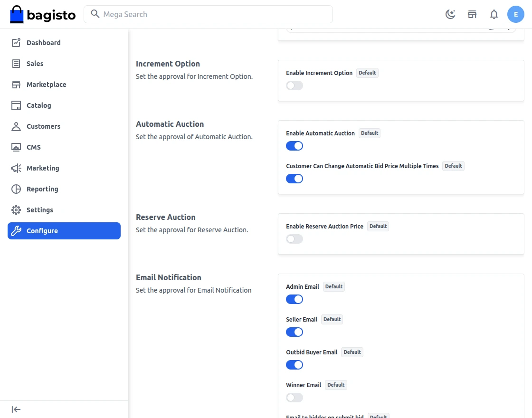Open the CMS menu item
The width and height of the screenshot is (532, 418).
click(64, 147)
